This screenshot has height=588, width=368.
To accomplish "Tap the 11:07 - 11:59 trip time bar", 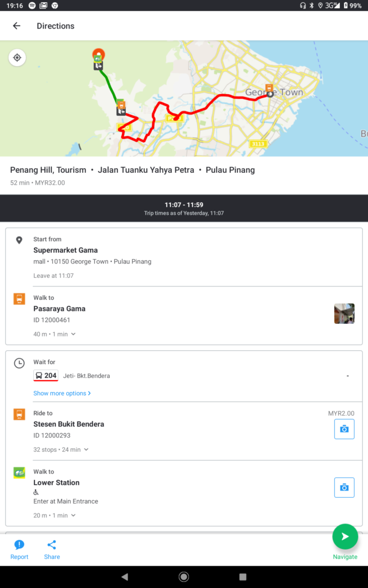I will (184, 208).
